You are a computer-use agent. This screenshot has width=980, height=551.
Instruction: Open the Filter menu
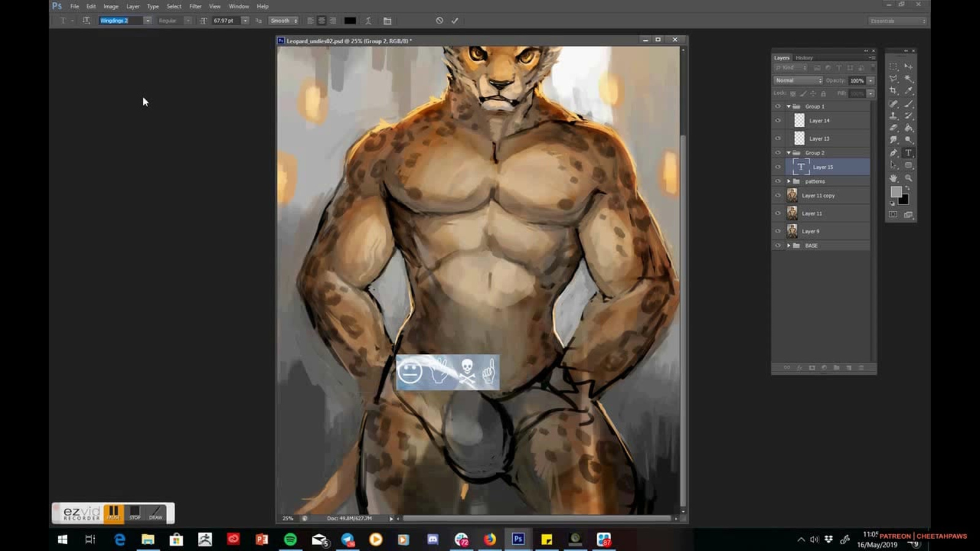click(x=195, y=6)
